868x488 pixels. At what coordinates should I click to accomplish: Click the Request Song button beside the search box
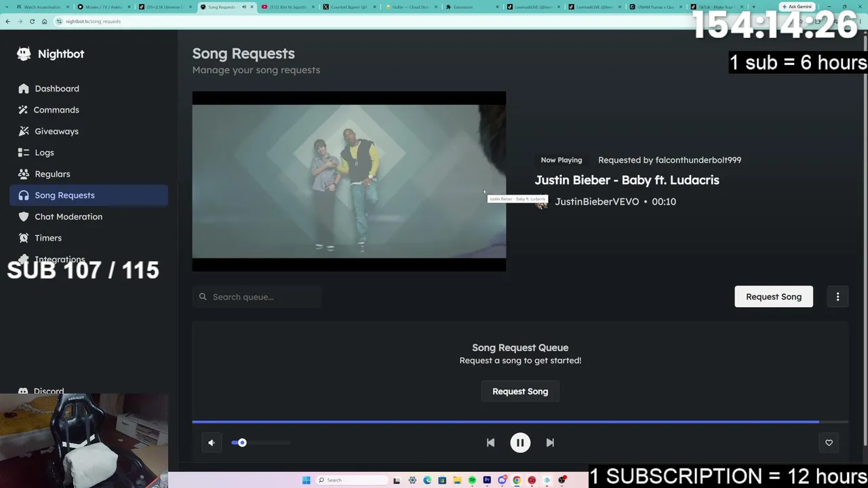pos(774,297)
